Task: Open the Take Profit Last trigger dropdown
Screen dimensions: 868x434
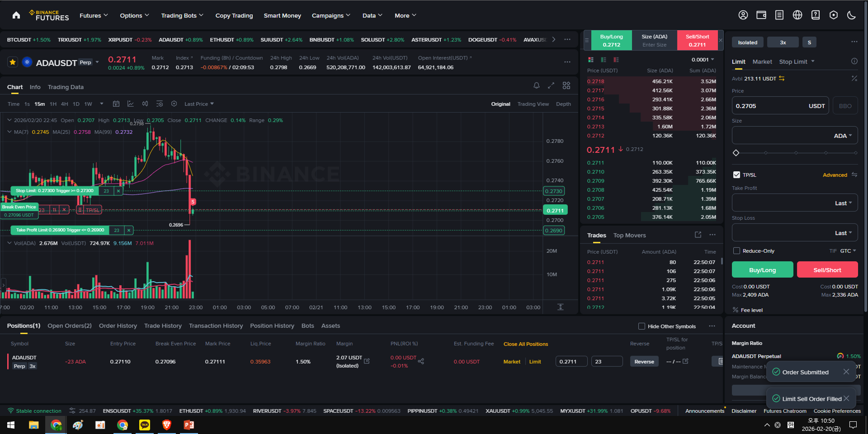Action: (843, 203)
